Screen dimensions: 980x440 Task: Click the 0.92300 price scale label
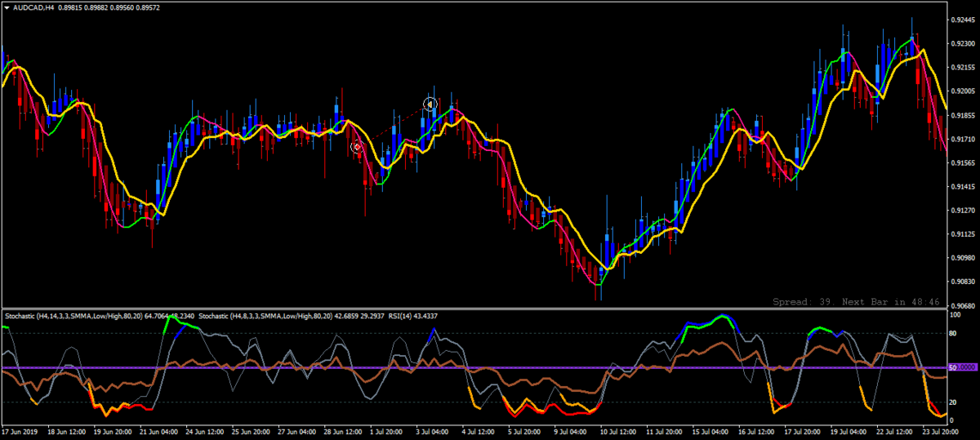(x=964, y=43)
